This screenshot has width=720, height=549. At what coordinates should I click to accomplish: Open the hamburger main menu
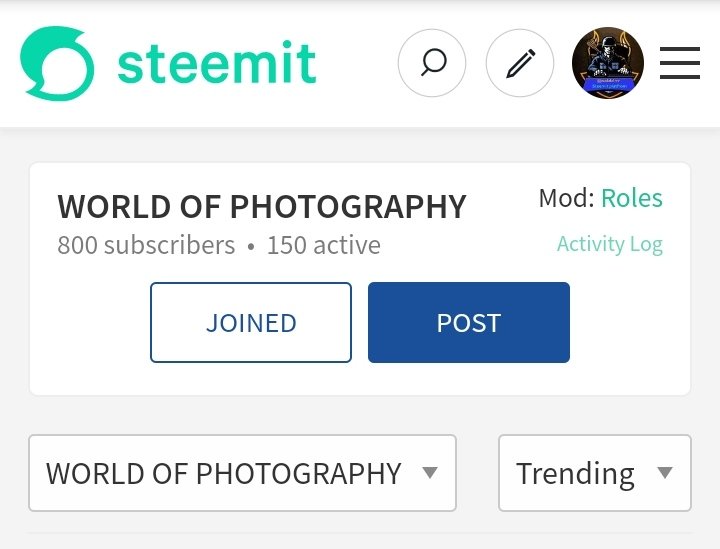coord(680,63)
